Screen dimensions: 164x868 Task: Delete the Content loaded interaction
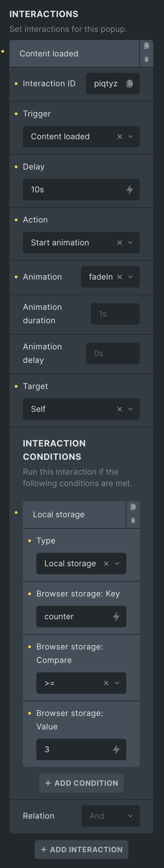pos(147,59)
